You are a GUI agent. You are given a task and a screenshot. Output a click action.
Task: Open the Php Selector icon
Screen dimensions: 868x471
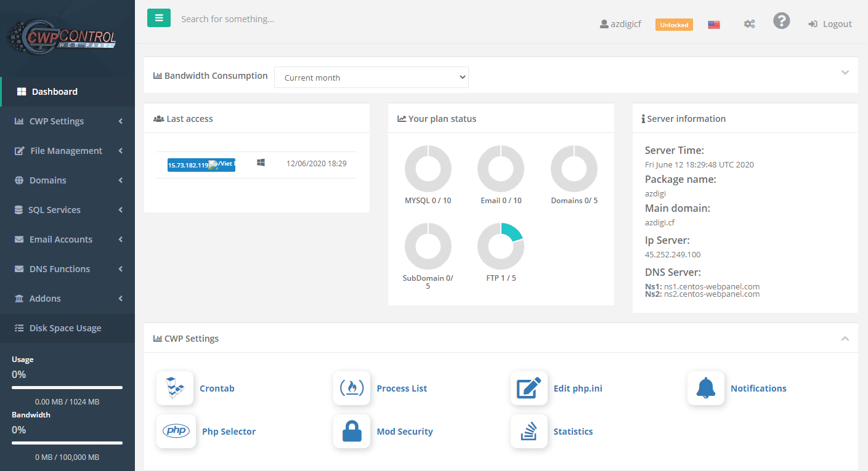click(176, 431)
